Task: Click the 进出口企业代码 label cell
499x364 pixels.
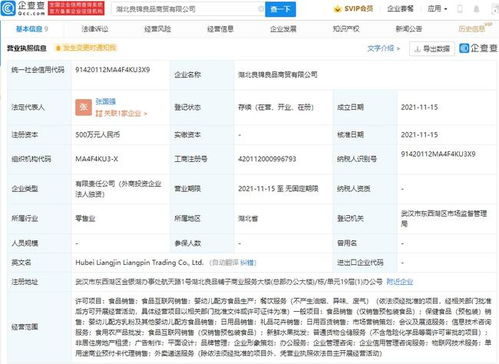Action: [366, 263]
